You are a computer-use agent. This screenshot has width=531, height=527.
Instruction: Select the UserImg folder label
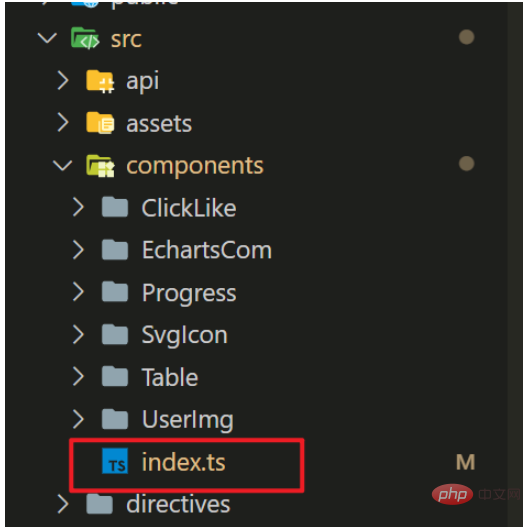click(x=188, y=420)
